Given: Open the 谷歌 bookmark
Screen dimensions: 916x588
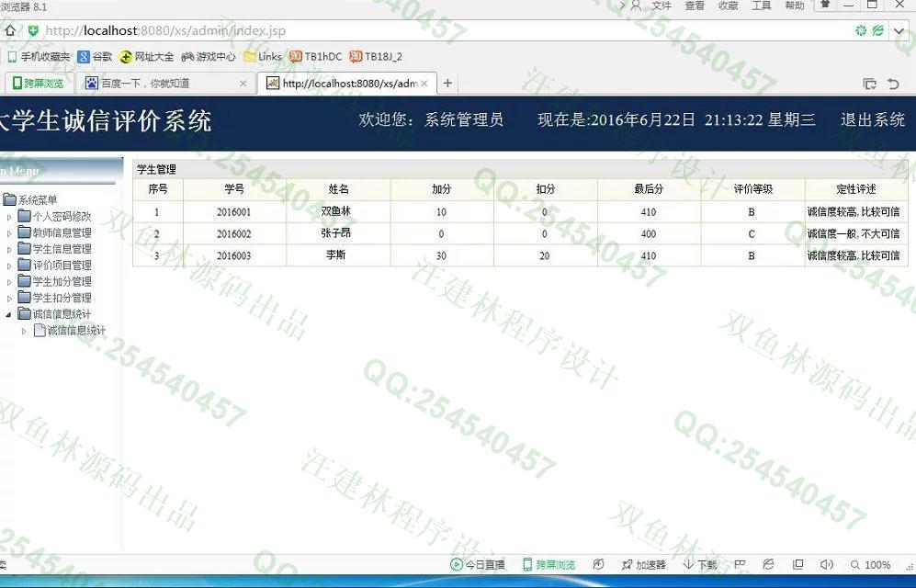Looking at the screenshot, I should click(x=95, y=57).
